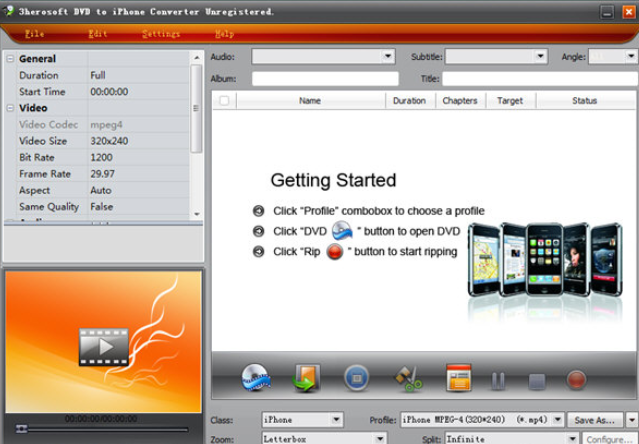Screen dimensions: 639x444
Task: Select the Start Time value 00:00:00
Action: (109, 92)
